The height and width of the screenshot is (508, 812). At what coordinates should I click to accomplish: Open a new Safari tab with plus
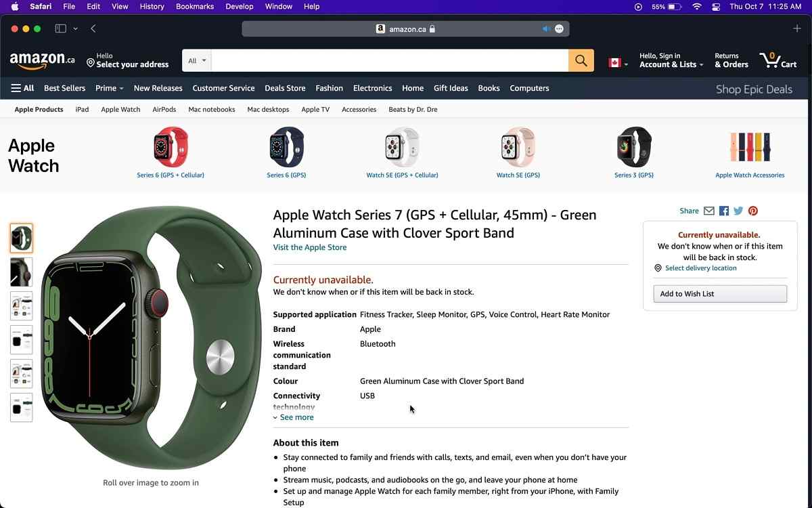[796, 28]
